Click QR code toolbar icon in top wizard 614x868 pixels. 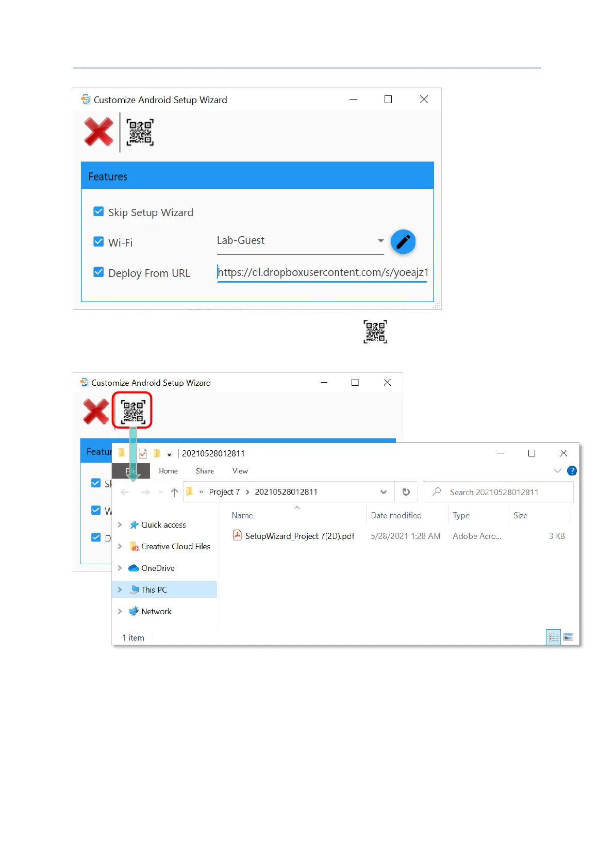tap(140, 133)
